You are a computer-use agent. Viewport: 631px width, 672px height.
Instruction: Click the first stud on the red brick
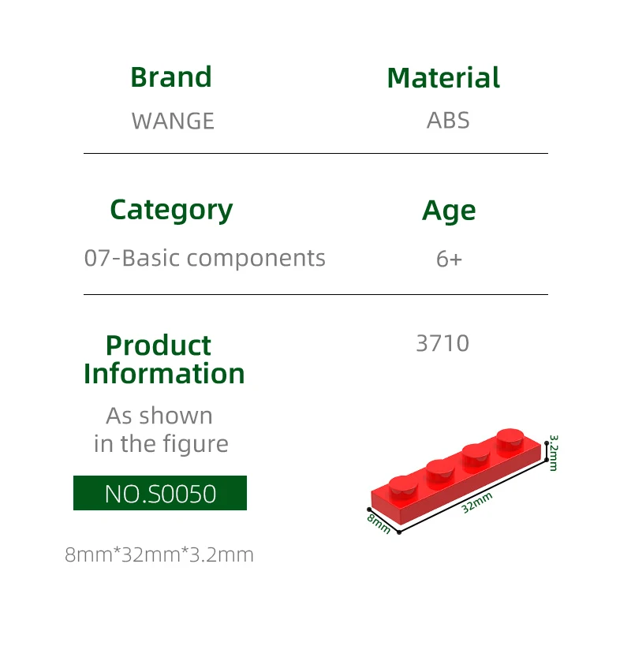[x=404, y=486]
